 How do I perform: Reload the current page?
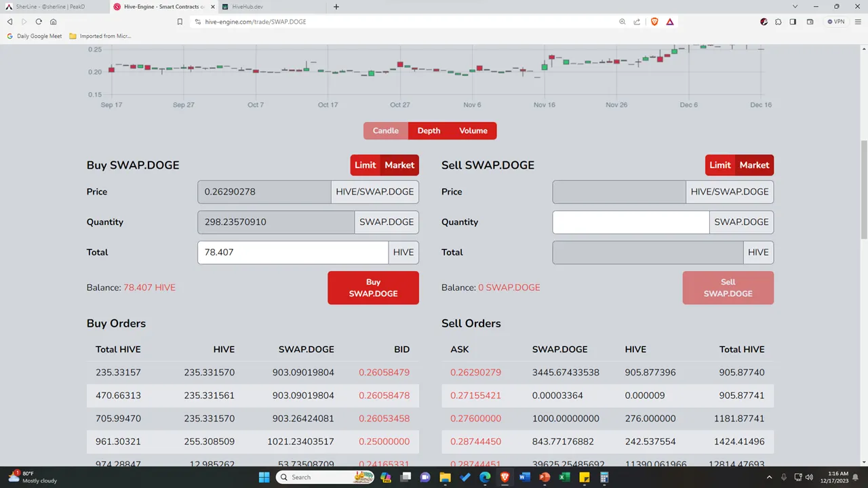tap(39, 22)
